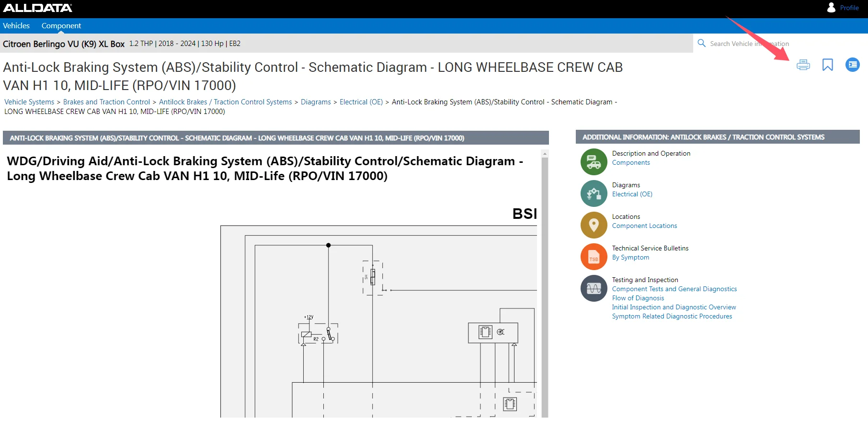
Task: Click the 'Locations' heading text
Action: 626,217
